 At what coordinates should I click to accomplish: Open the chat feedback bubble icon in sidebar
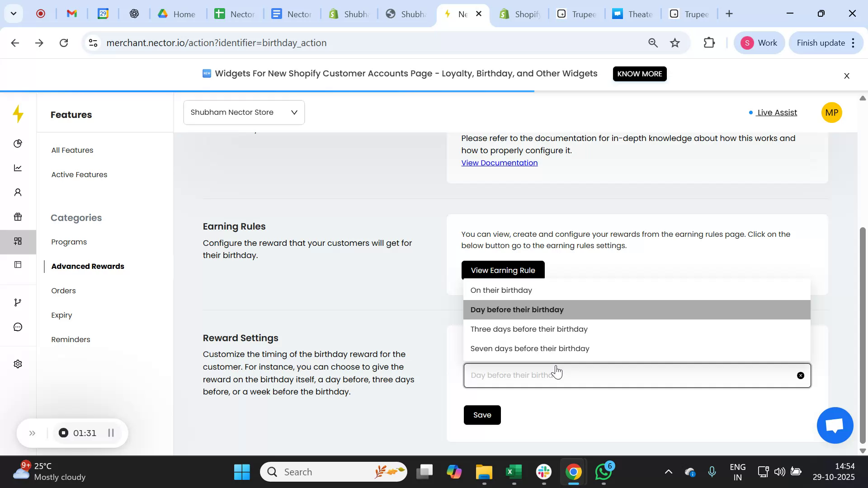[18, 327]
